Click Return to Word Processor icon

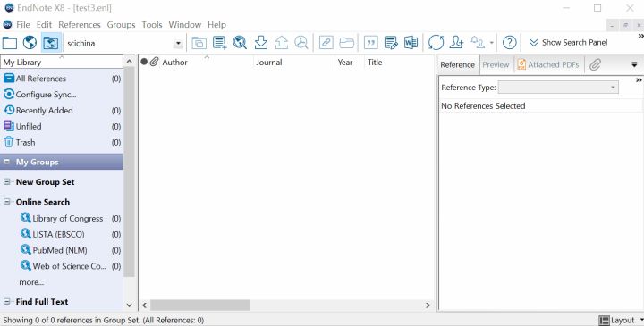[x=411, y=42]
